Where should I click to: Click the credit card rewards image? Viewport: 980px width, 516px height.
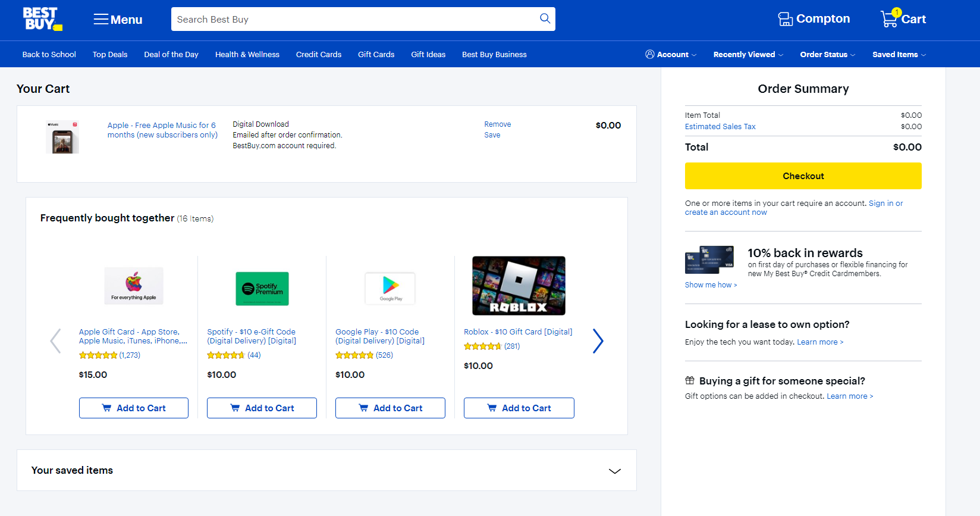709,259
